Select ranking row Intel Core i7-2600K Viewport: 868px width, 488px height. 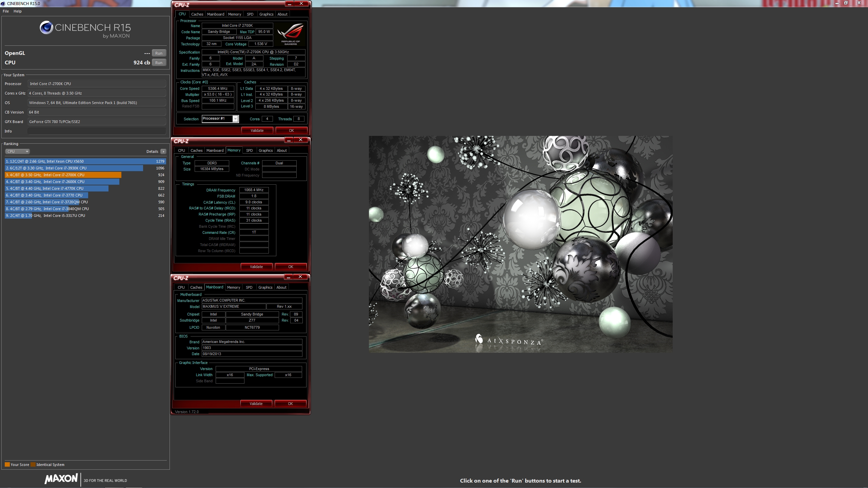pyautogui.click(x=85, y=182)
